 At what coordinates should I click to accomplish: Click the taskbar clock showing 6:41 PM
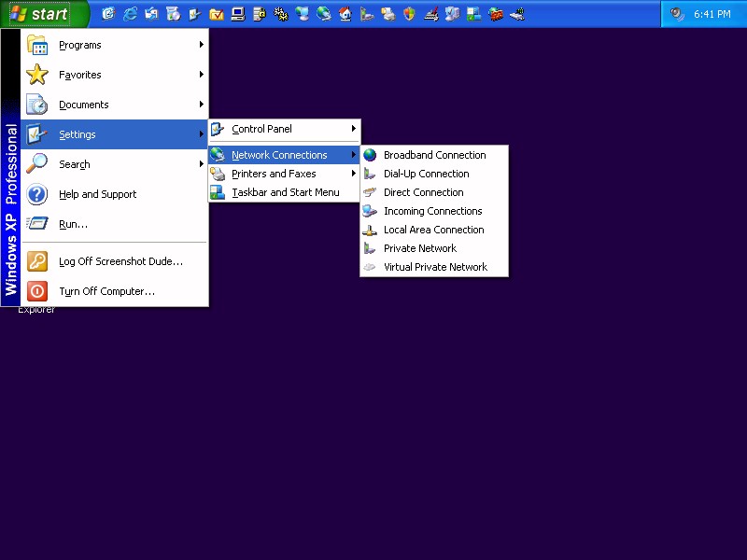pos(712,14)
